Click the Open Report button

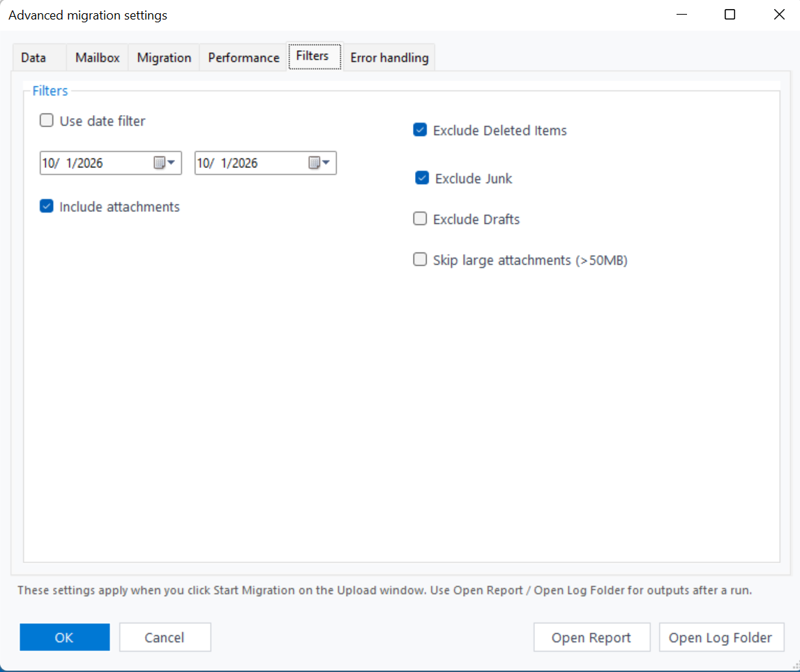pos(591,637)
